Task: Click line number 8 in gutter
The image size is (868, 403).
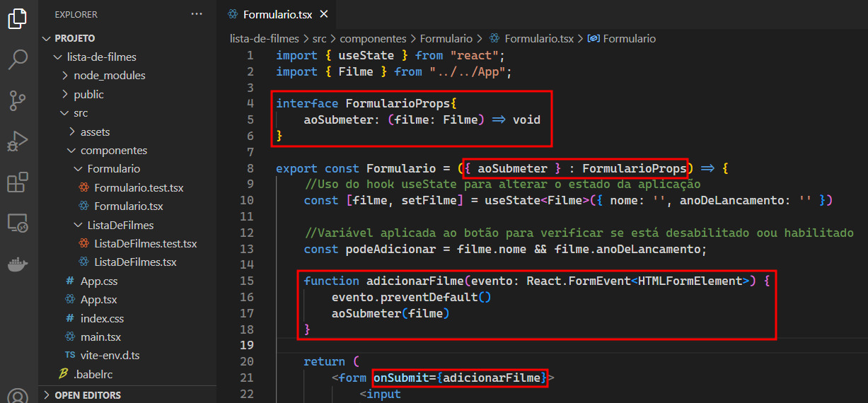Action: 250,168
